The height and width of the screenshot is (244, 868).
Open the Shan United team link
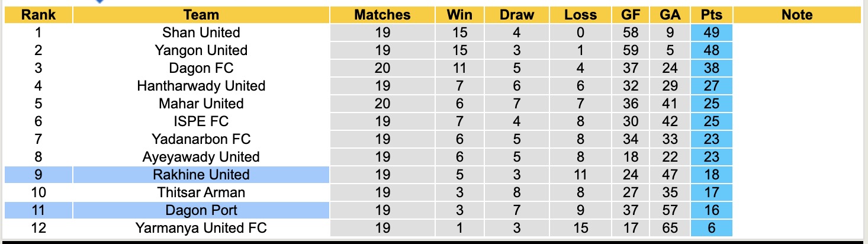pos(201,33)
